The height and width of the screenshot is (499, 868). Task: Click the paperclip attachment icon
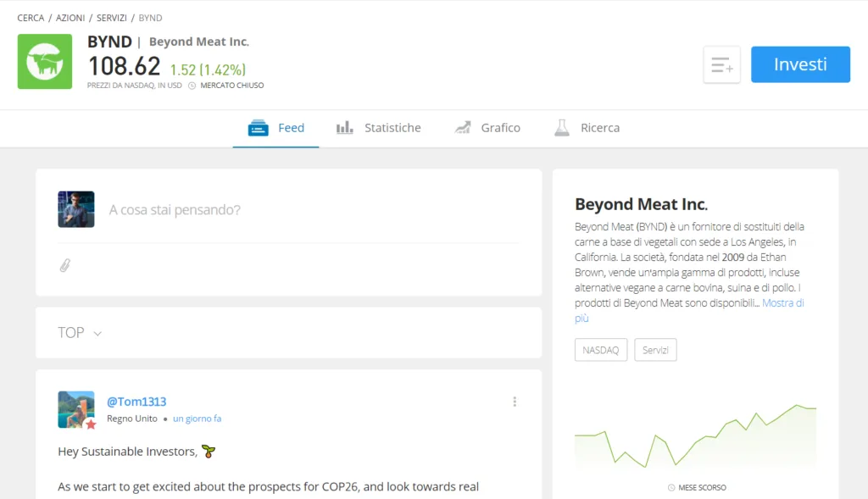pos(64,265)
